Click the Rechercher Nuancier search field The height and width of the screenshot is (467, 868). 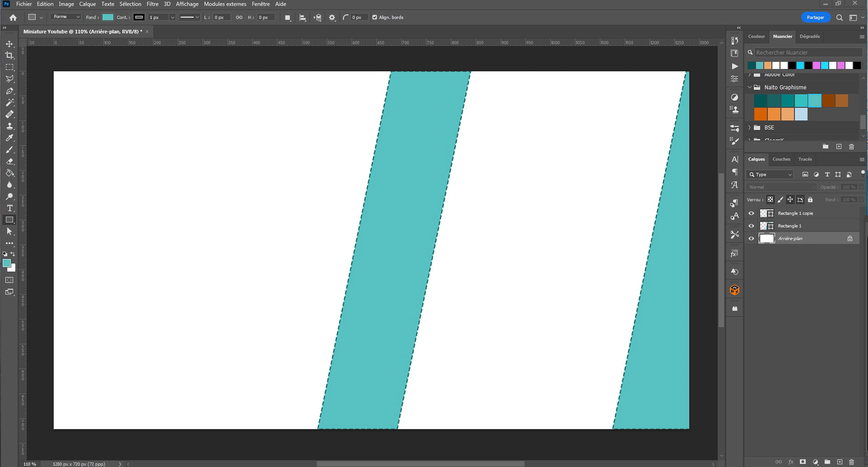click(x=807, y=52)
